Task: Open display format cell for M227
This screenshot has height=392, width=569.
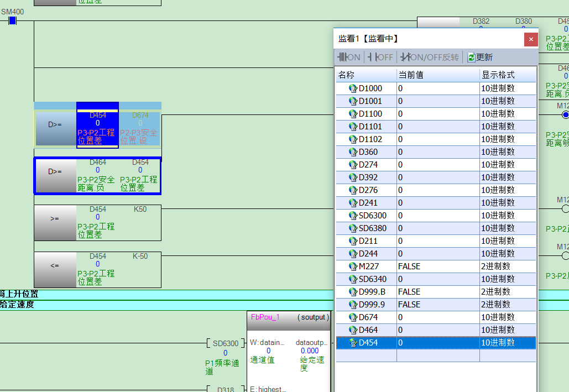Action: (507, 266)
